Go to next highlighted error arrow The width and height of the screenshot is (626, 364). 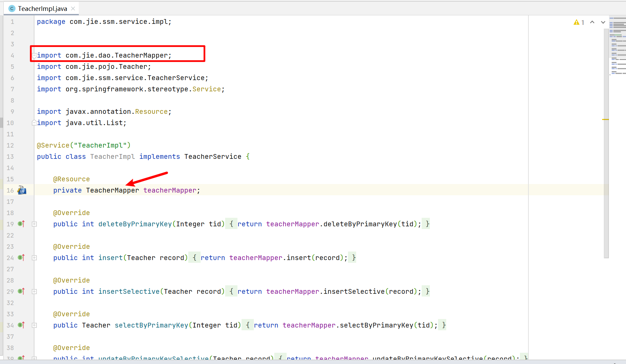click(x=603, y=22)
